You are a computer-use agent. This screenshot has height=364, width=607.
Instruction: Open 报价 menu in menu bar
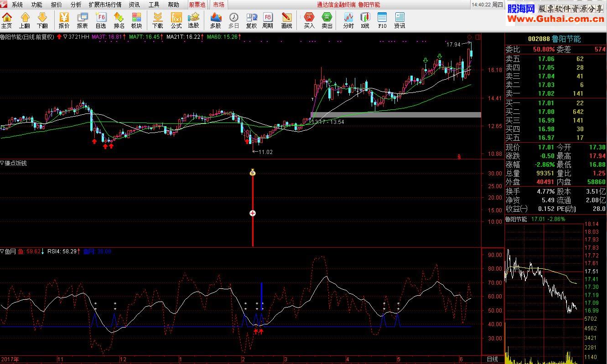(57, 5)
